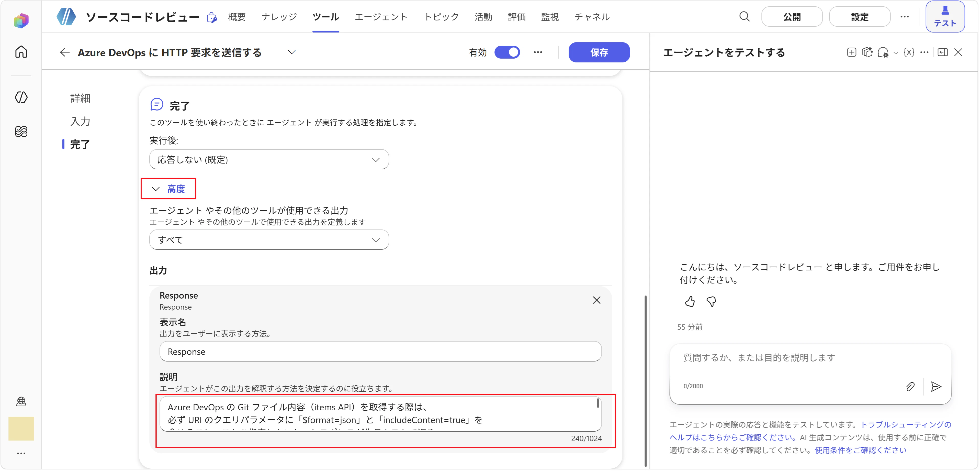Remove the Response output with X

[596, 300]
